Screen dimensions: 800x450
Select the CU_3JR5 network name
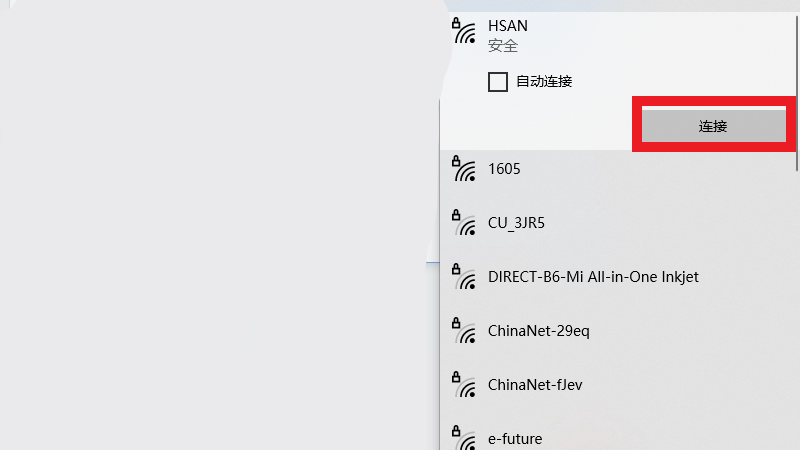click(516, 223)
